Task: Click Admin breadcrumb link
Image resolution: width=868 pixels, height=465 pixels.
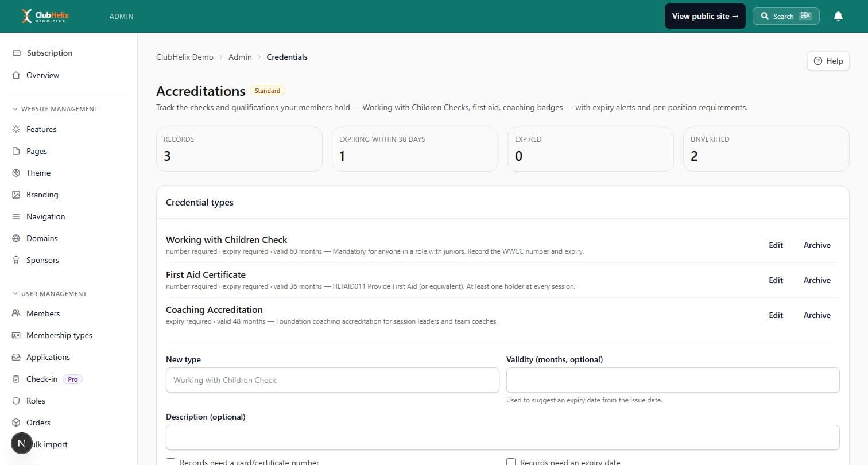Action: point(240,57)
